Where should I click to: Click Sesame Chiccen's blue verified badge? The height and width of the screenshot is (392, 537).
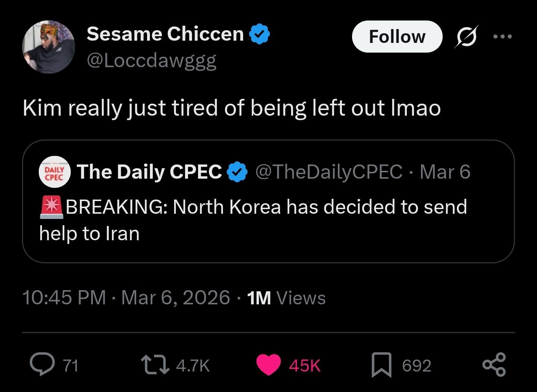coord(260,34)
